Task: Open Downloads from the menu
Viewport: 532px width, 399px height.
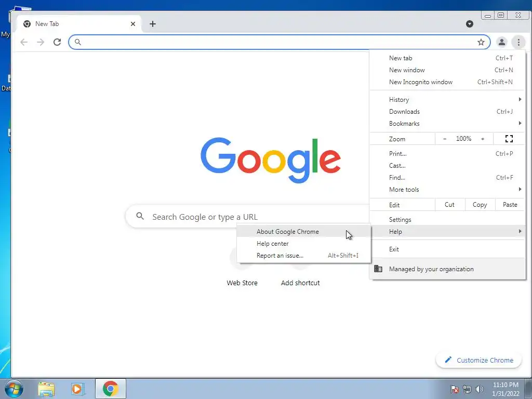Action: (x=447, y=111)
